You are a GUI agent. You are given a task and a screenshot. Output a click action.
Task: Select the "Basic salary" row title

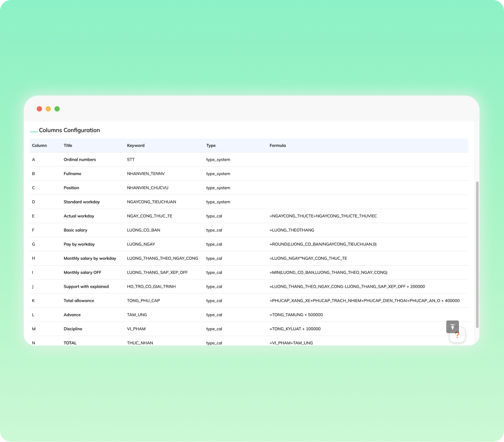click(x=75, y=230)
